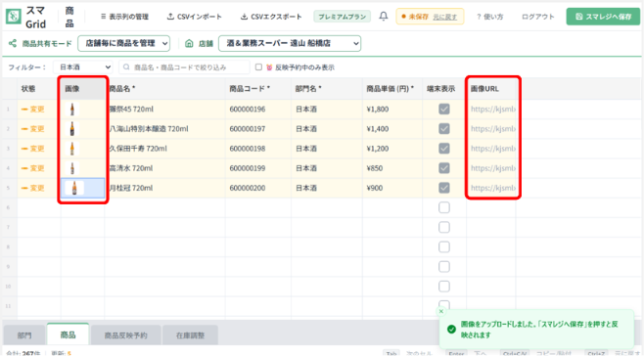Image resolution: width=644 pixels, height=356 pixels.
Task: Click search magnifier icon in filter box
Action: pos(126,67)
